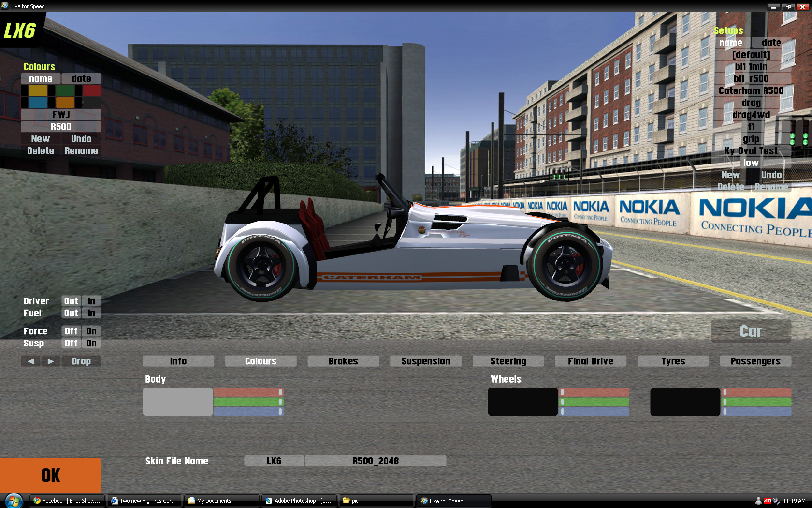Pick the blue colour preset swatch
Image resolution: width=812 pixels, height=508 pixels.
pyautogui.click(x=38, y=102)
